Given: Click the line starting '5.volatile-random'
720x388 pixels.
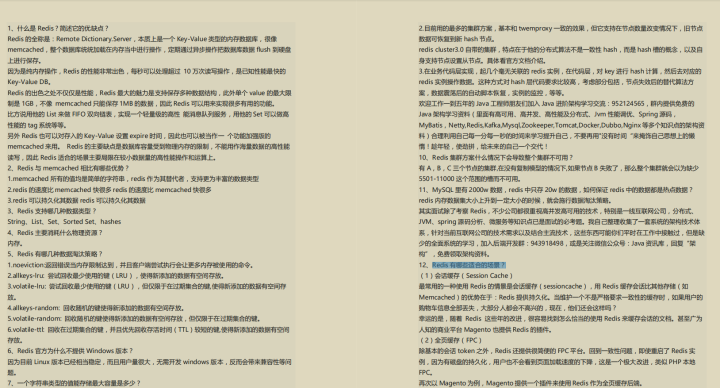Looking at the screenshot, I should click(x=135, y=318).
